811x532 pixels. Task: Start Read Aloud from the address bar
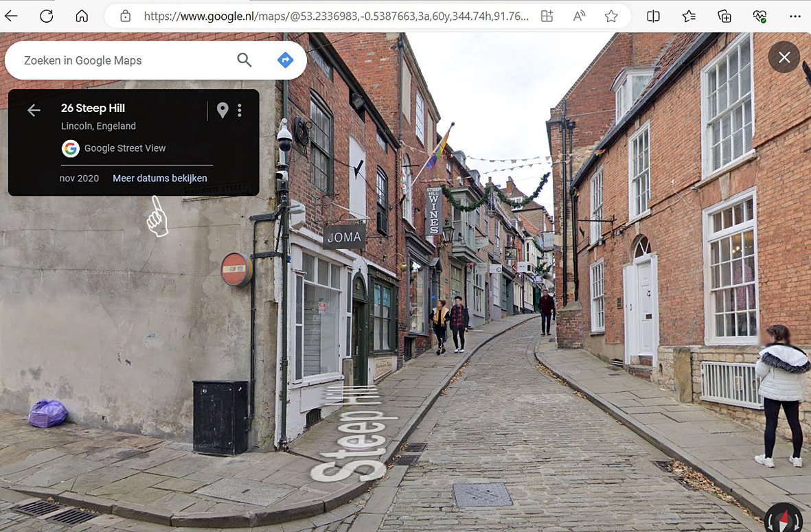coord(579,16)
